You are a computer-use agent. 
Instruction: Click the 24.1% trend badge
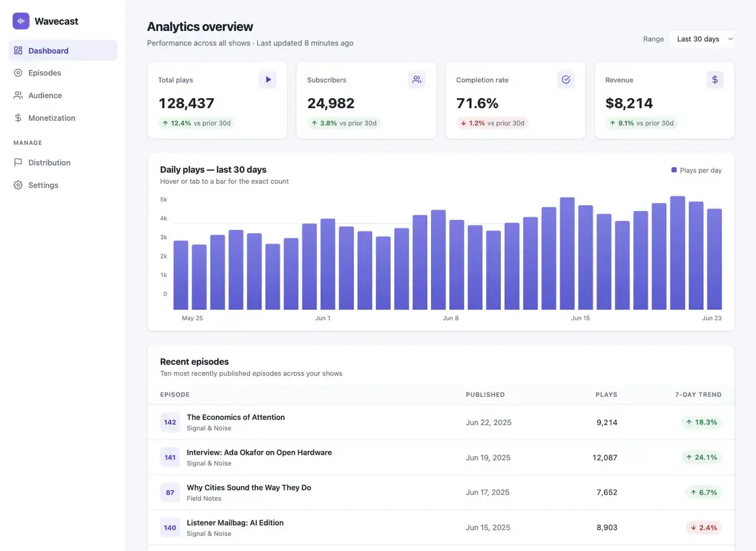tap(701, 457)
